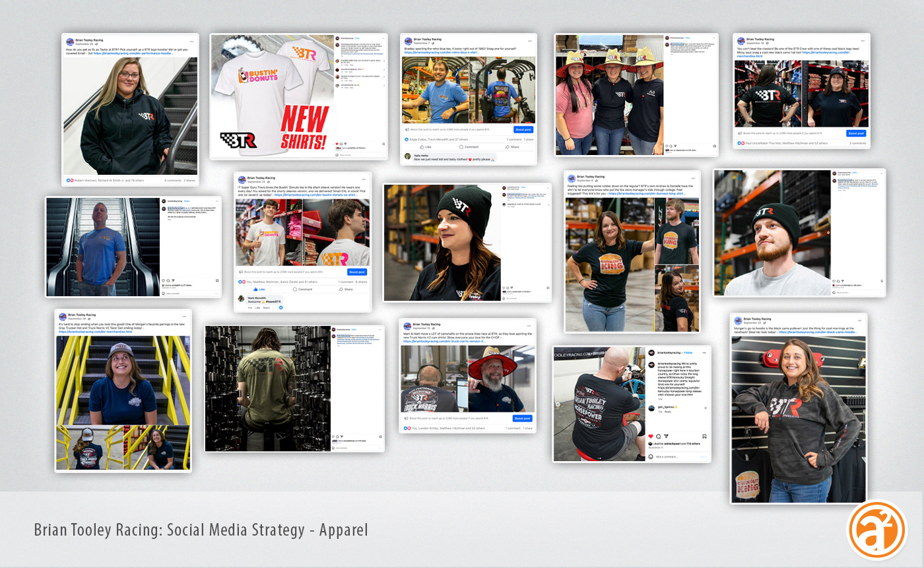Bookmark the straw hats Instagram post
The height and width of the screenshot is (568, 924).
[x=713, y=145]
